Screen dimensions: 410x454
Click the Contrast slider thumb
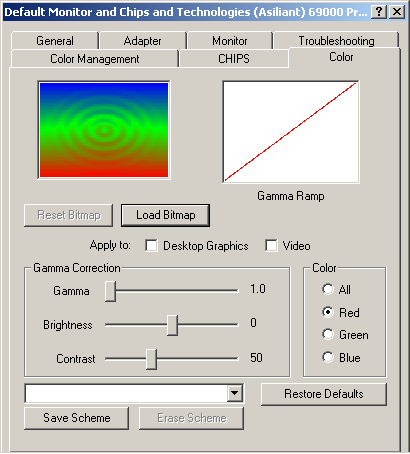(151, 359)
